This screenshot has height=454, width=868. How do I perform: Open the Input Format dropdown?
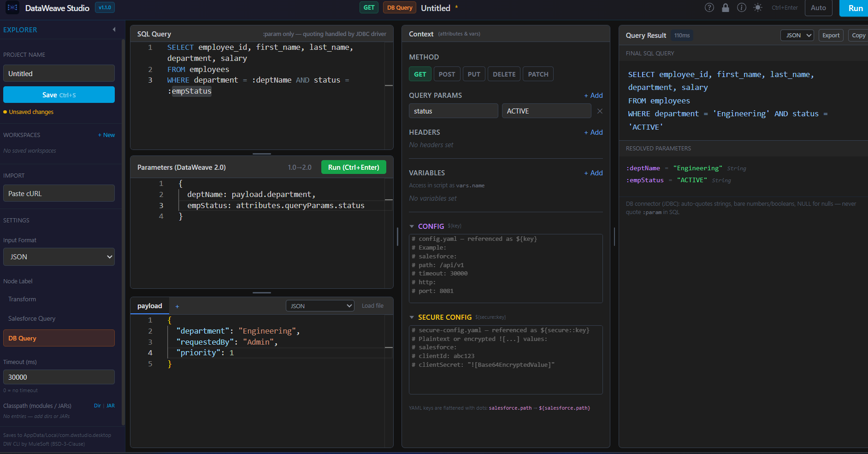point(59,257)
